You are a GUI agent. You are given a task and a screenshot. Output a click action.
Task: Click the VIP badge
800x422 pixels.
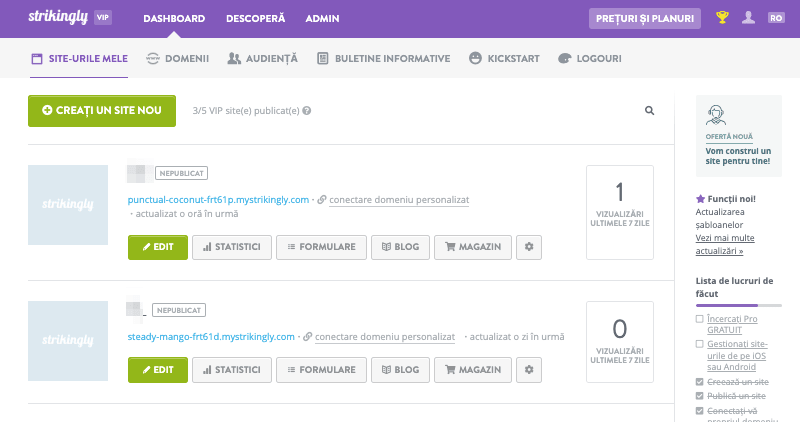[x=103, y=17]
